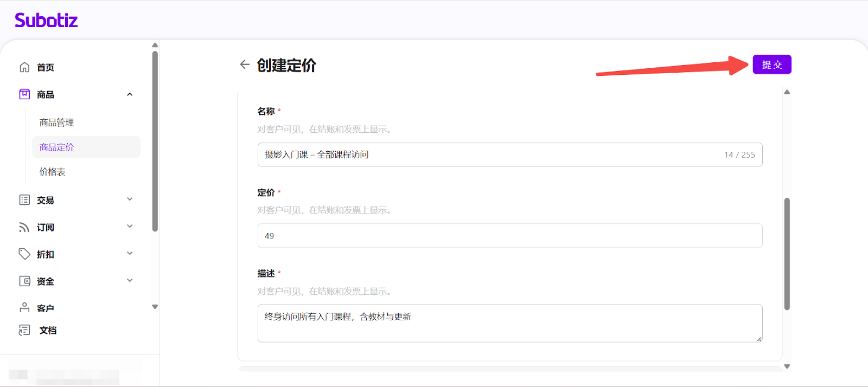This screenshot has width=868, height=387.
Task: Click the 文档 document icon
Action: 24,330
